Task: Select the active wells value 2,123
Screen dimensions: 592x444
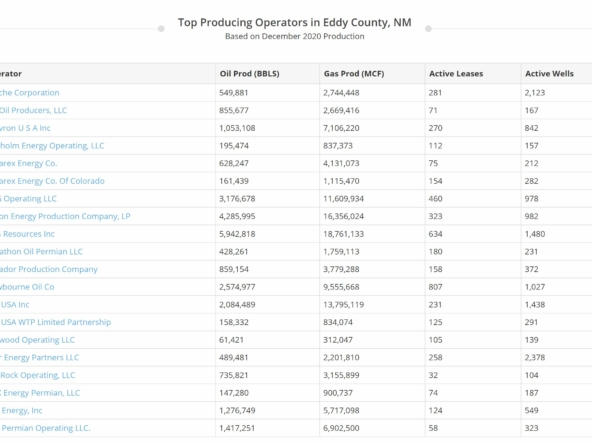Action: click(x=535, y=92)
